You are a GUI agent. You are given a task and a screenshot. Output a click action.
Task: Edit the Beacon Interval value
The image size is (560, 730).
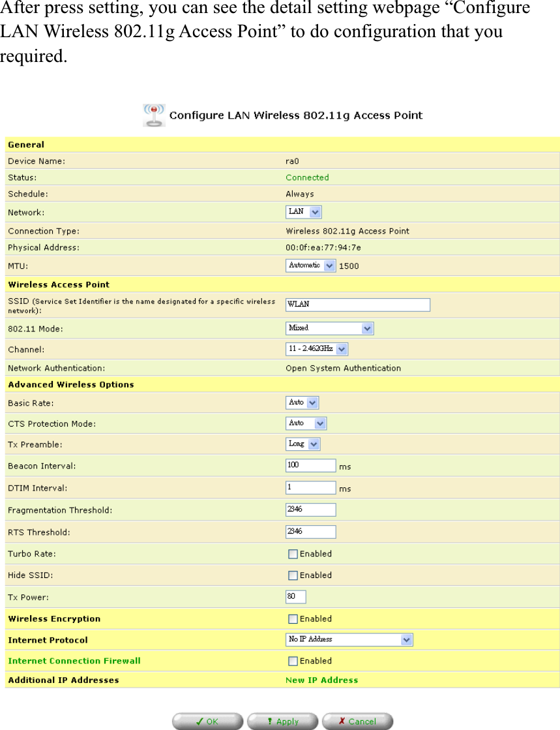coord(310,465)
